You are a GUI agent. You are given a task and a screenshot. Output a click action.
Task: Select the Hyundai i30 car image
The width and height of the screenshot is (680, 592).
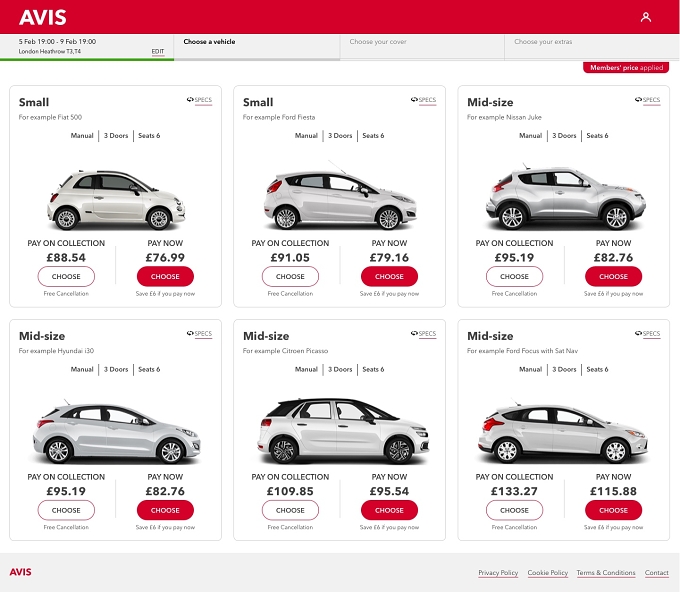pyautogui.click(x=116, y=433)
